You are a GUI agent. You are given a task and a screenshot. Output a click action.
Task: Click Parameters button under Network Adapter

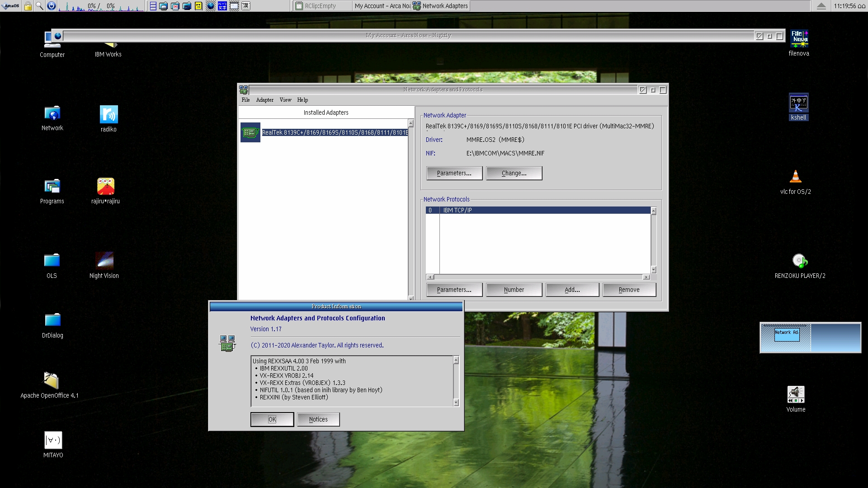click(454, 173)
